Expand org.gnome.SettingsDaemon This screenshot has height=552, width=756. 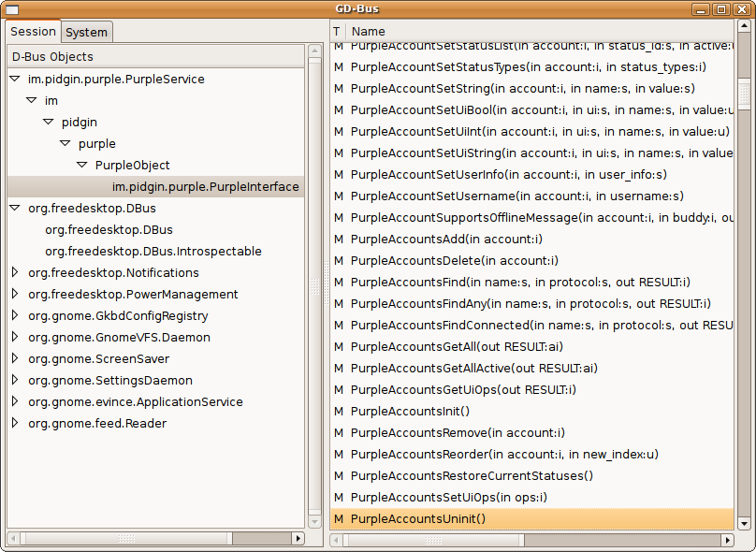pyautogui.click(x=15, y=380)
